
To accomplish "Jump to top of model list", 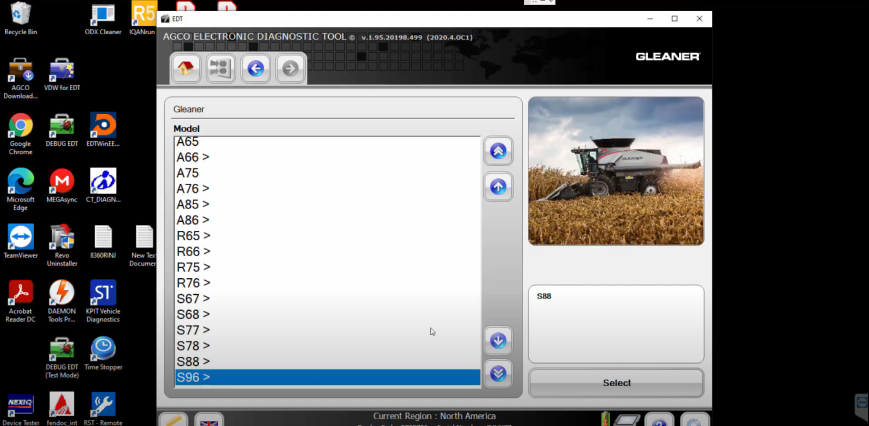I will (x=498, y=151).
